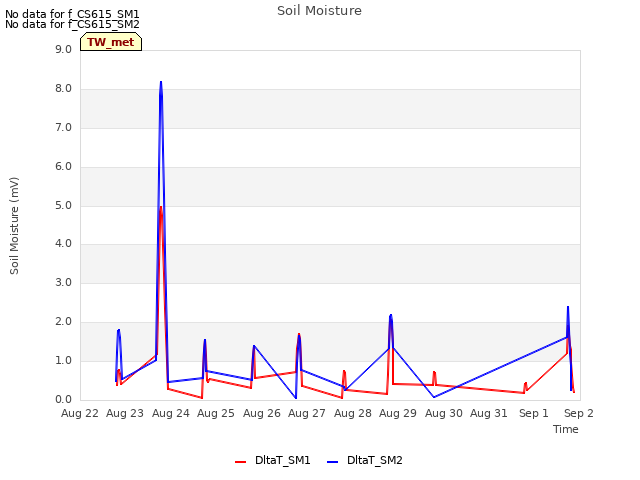The height and width of the screenshot is (480, 640).
Task: Click the 9.0 y-axis tick label
Action: 63,50
